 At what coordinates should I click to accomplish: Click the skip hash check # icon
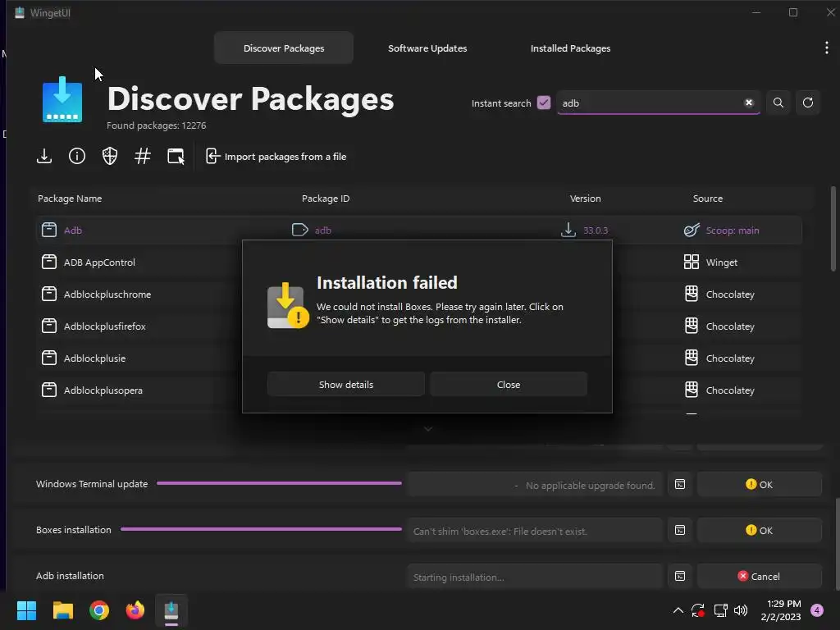pos(143,157)
